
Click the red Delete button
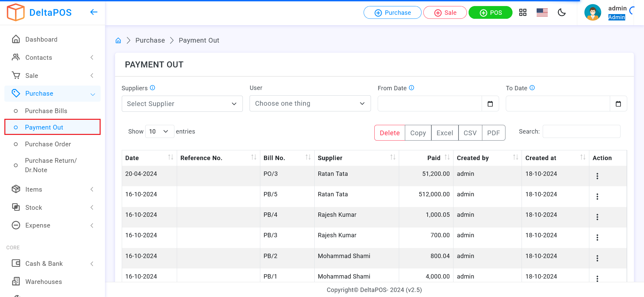389,133
